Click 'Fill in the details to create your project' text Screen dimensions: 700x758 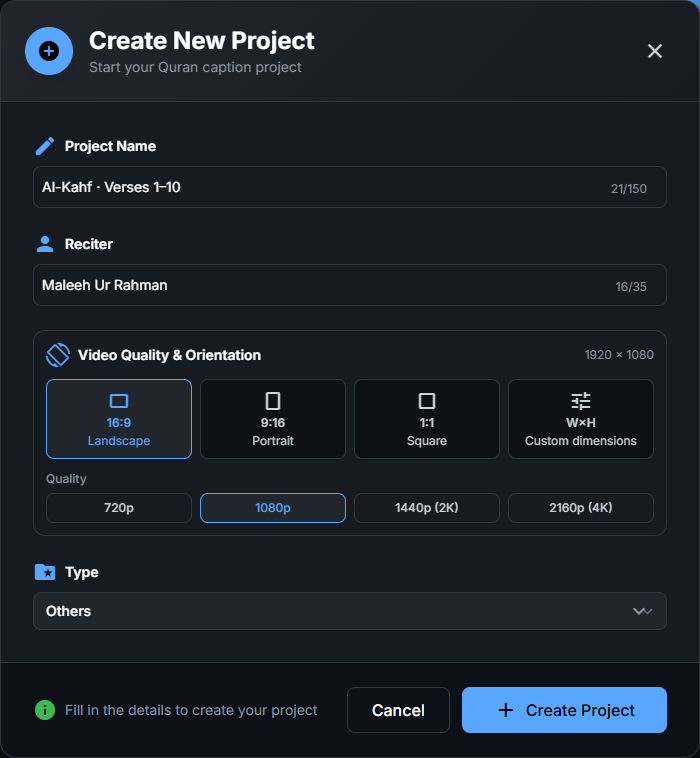click(x=191, y=710)
